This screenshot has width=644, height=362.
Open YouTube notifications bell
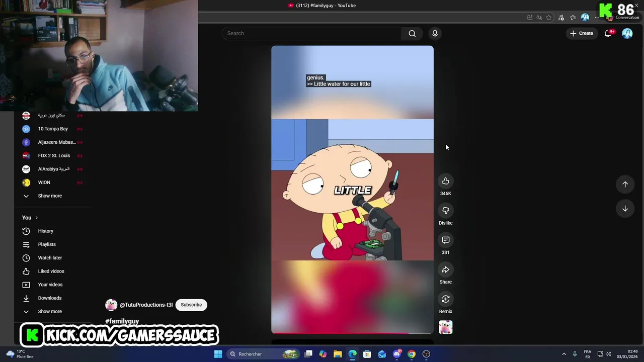(x=608, y=33)
